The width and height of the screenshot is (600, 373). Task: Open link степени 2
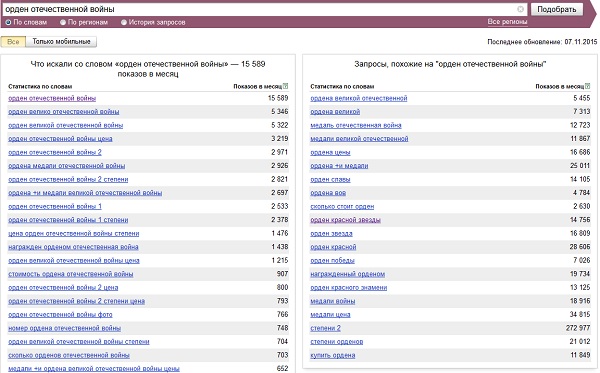[x=325, y=328]
